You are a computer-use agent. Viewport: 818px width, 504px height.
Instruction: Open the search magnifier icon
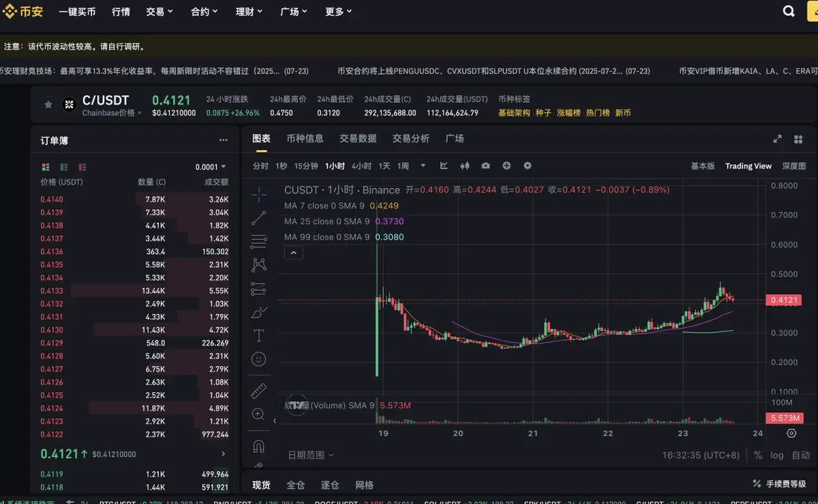coord(789,12)
